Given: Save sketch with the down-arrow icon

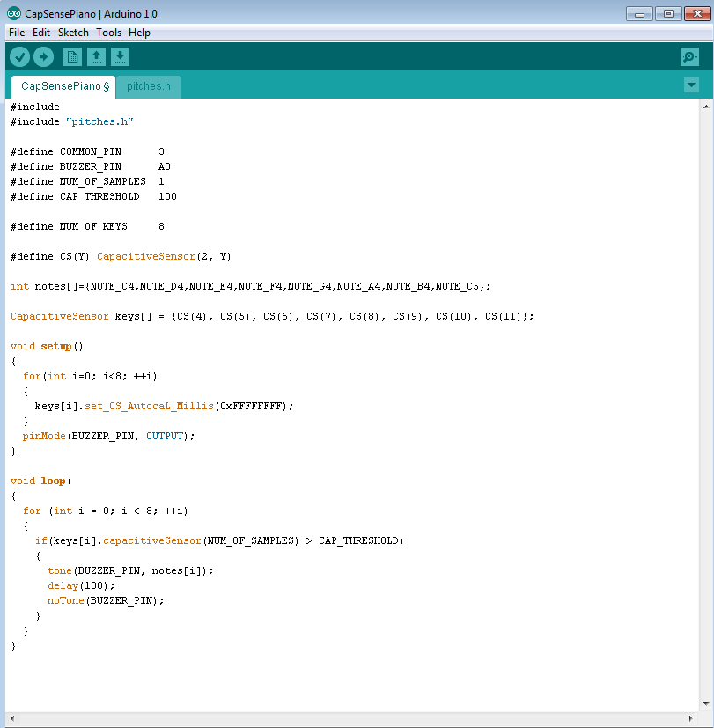Looking at the screenshot, I should [x=120, y=57].
